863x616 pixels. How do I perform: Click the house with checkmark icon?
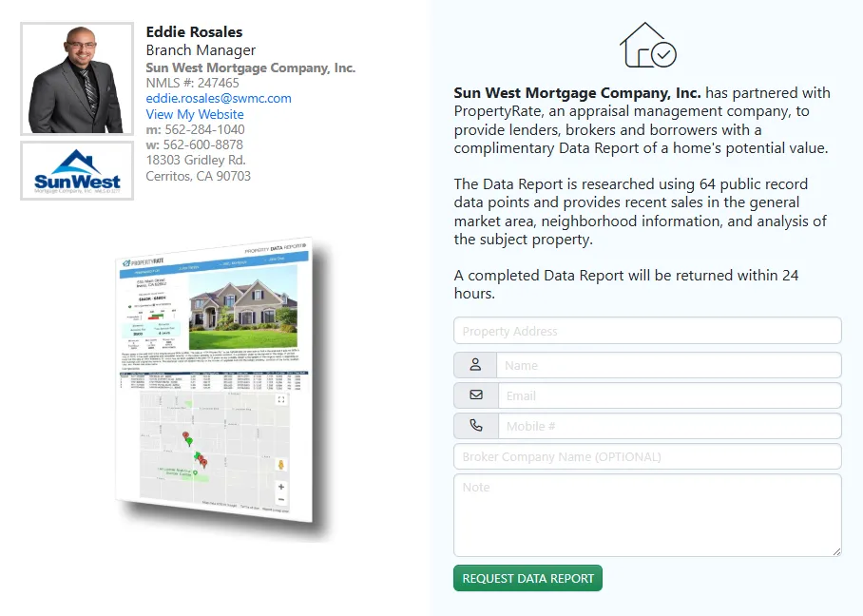point(648,45)
